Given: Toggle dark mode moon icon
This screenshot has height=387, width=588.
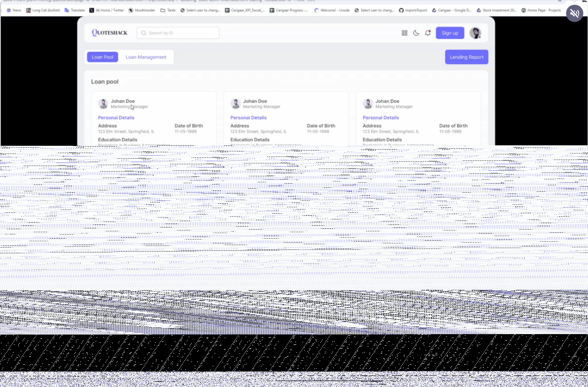Looking at the screenshot, I should coord(416,33).
